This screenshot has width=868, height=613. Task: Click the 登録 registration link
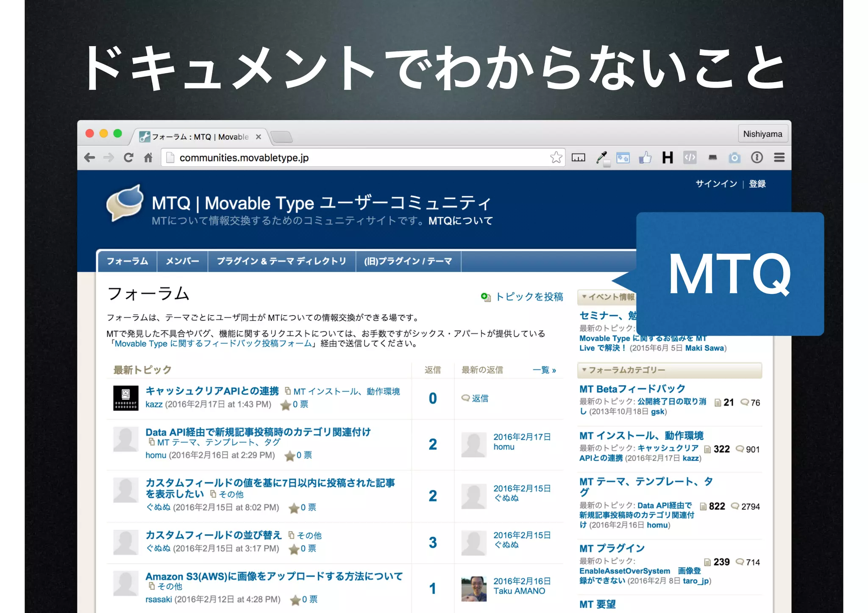point(757,183)
